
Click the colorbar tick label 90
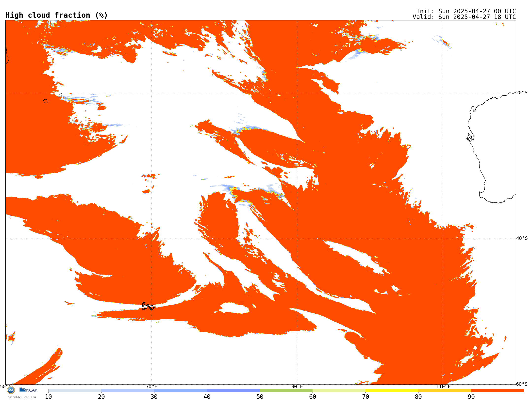471,397
